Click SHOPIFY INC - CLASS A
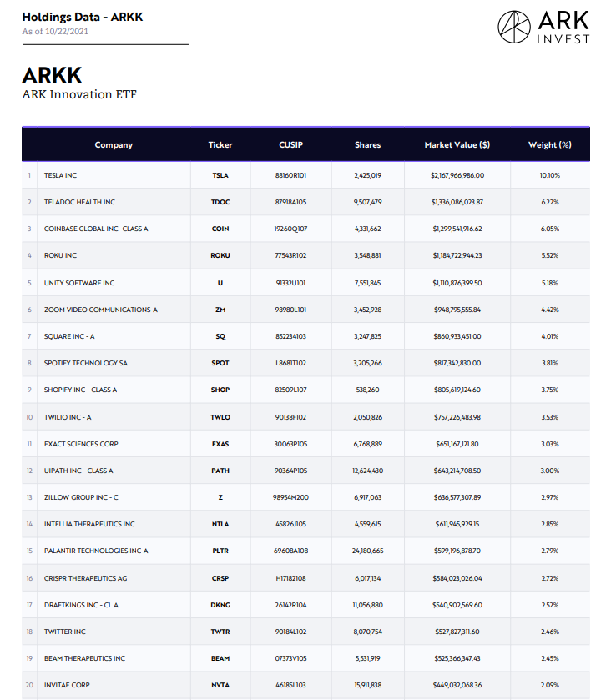 [x=80, y=390]
